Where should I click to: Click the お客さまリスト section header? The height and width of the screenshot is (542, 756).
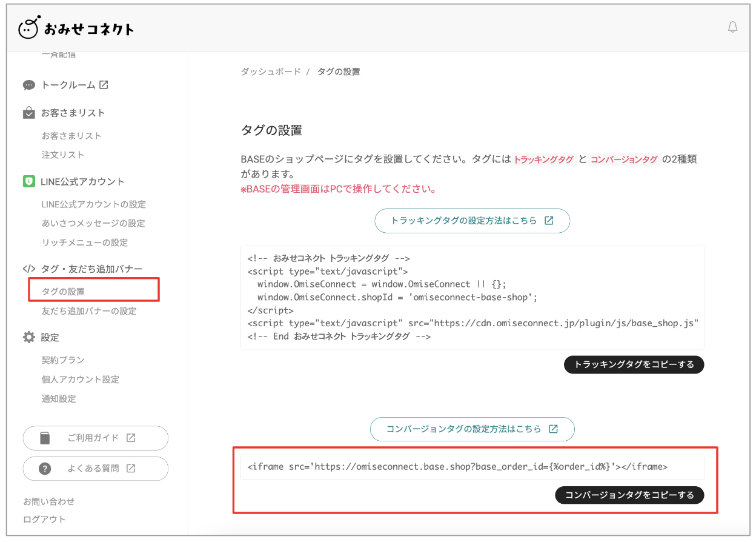[x=73, y=113]
